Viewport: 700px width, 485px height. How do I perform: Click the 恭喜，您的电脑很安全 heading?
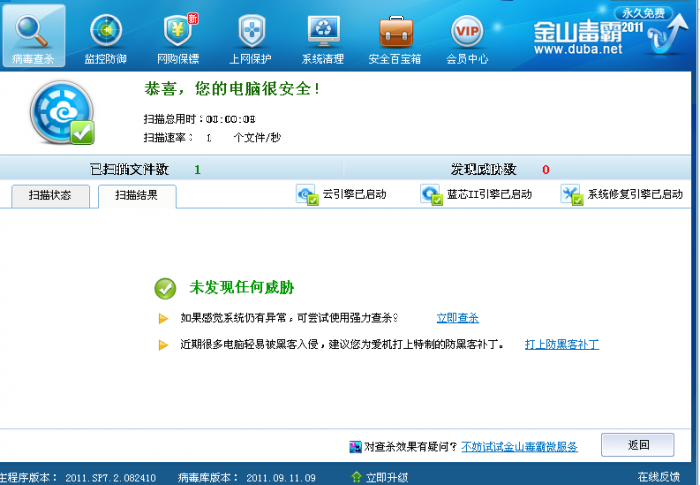[x=232, y=88]
